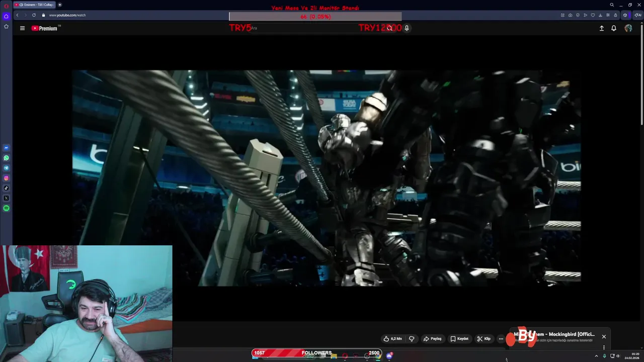Screen dimensions: 644x362
Task: Open Spotify in the Opera sidebar
Action: coord(6,208)
